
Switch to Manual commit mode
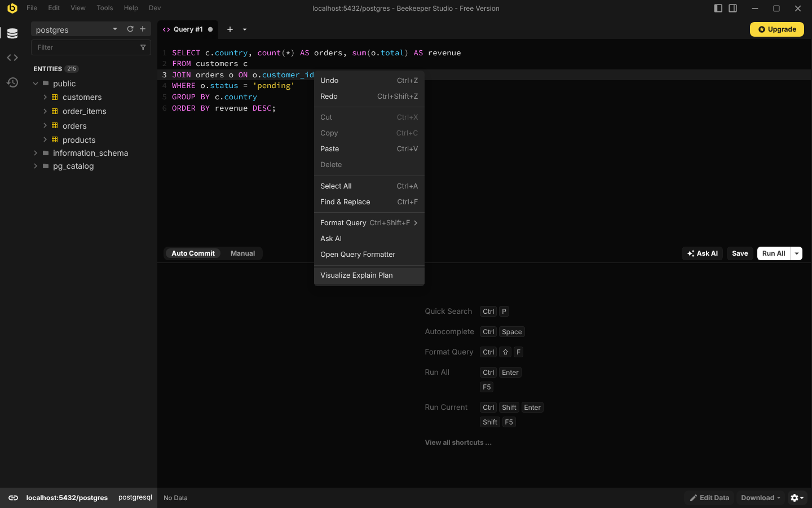(242, 253)
